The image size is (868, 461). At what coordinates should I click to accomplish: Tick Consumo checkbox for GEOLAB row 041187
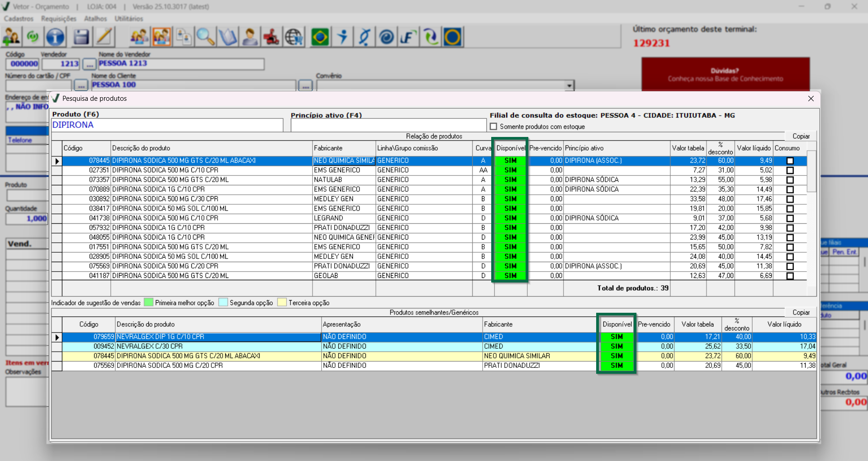pyautogui.click(x=790, y=276)
